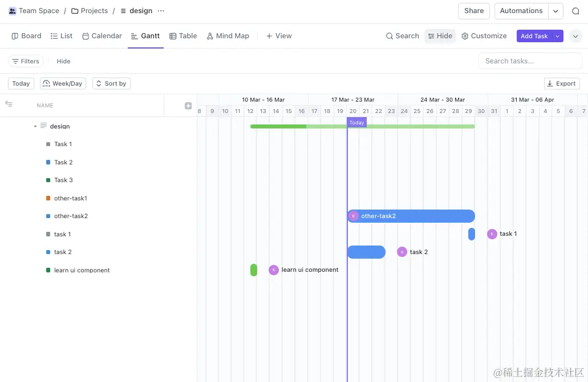Collapse the task list sidebar icon
Screen dimensions: 588x382
tap(9, 104)
